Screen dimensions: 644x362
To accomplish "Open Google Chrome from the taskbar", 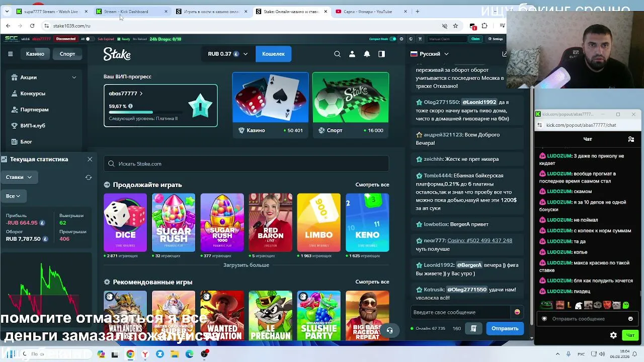I will click(x=130, y=354).
